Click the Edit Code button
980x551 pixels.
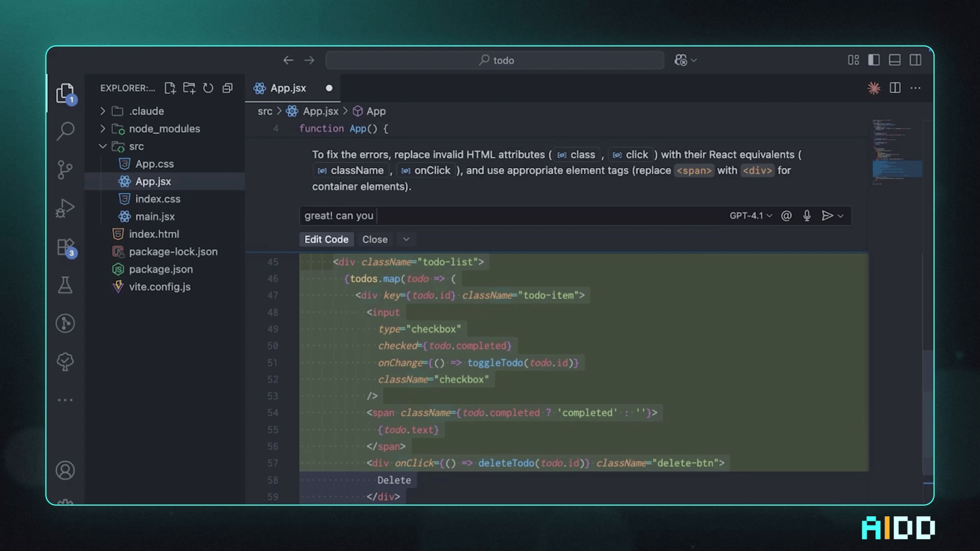click(x=326, y=239)
